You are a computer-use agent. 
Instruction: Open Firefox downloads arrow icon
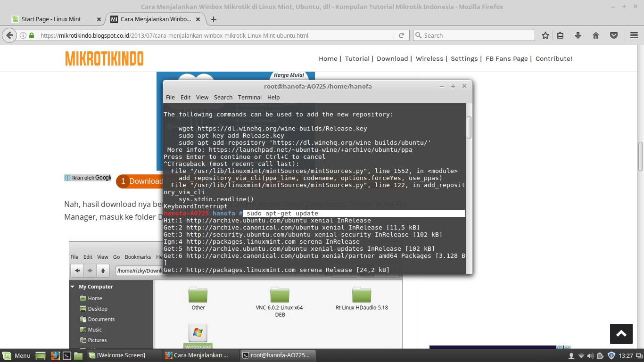coord(578,35)
